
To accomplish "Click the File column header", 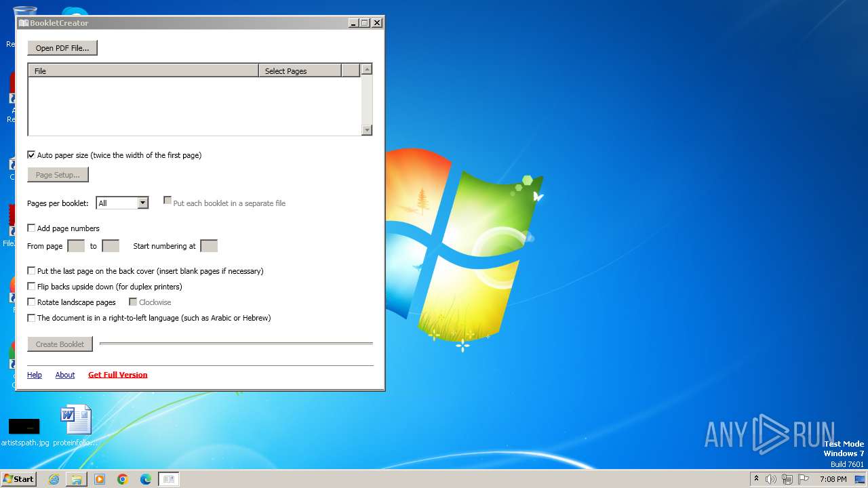I will point(143,70).
